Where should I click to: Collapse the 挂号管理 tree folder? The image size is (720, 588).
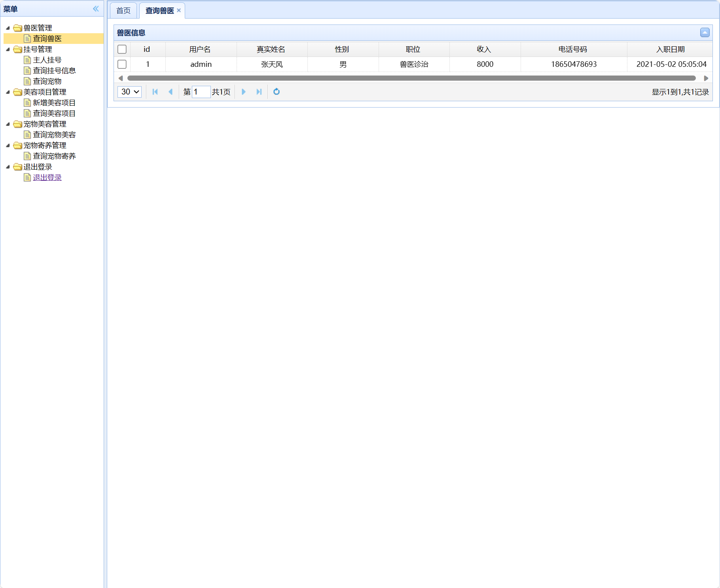point(8,49)
